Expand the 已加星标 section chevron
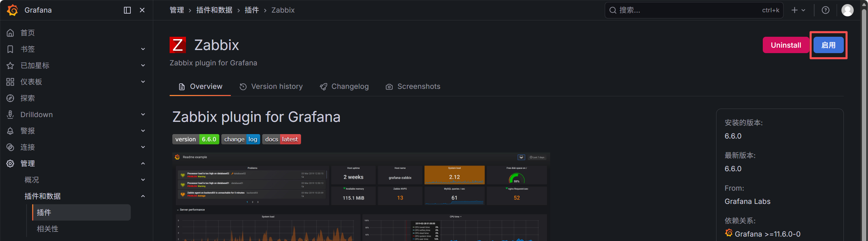 click(x=143, y=65)
